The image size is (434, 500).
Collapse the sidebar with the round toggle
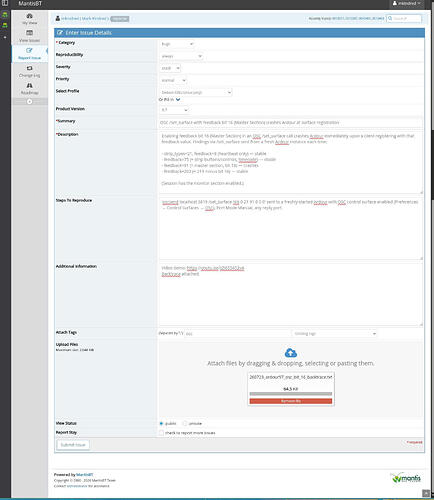point(29,101)
